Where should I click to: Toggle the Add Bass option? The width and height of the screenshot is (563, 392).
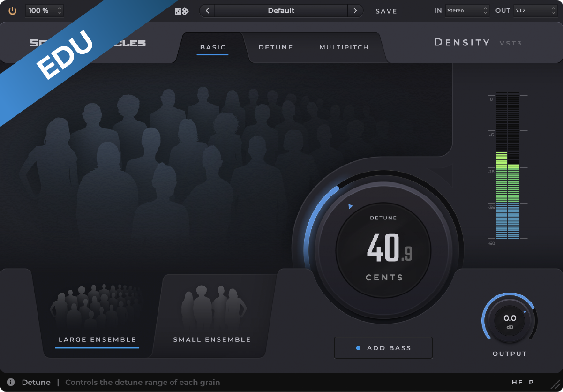click(383, 348)
